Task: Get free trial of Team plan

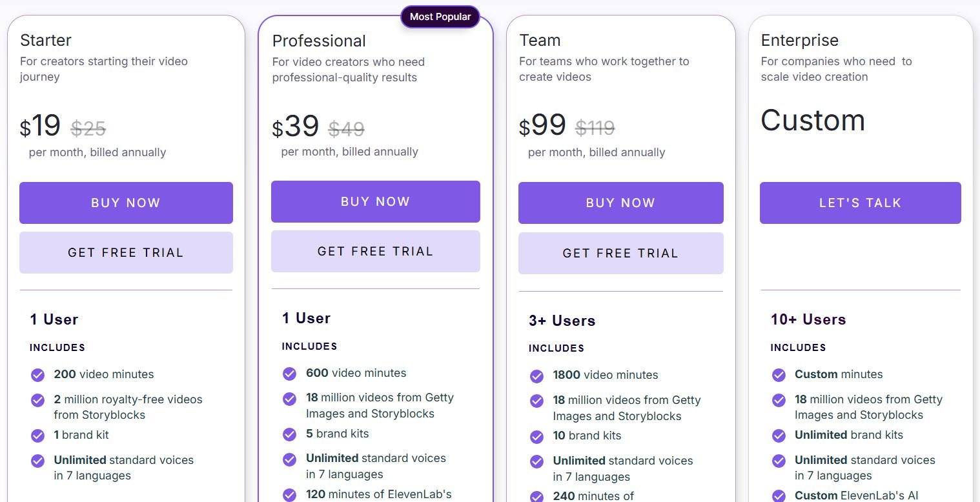Action: tap(621, 253)
